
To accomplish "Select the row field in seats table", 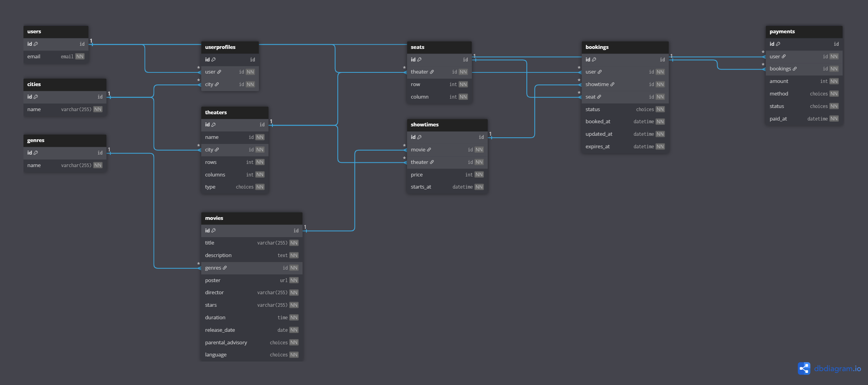I will [439, 85].
